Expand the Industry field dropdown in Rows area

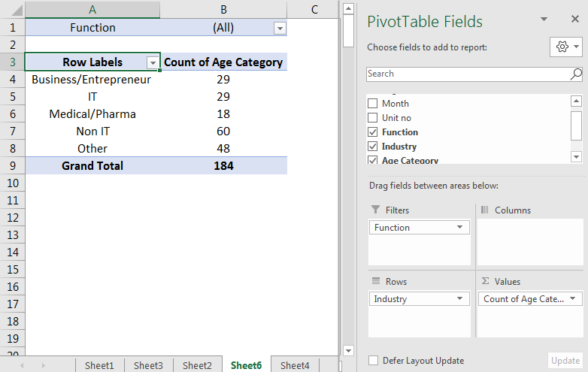[x=459, y=299]
